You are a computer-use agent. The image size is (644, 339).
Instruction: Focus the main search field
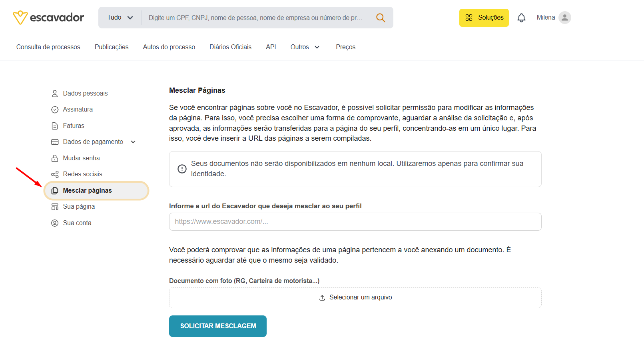coord(256,18)
